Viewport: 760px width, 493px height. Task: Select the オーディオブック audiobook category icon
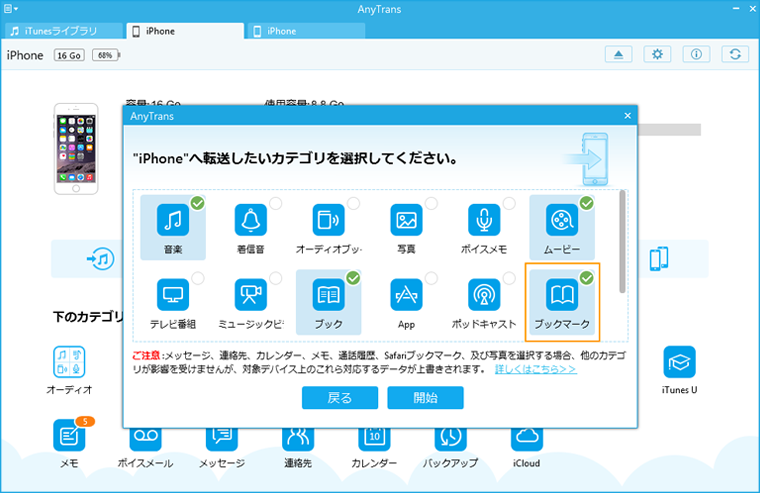coord(329,220)
